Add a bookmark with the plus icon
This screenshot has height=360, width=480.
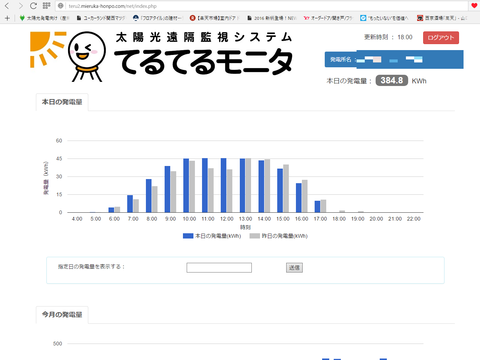pyautogui.click(x=7, y=18)
